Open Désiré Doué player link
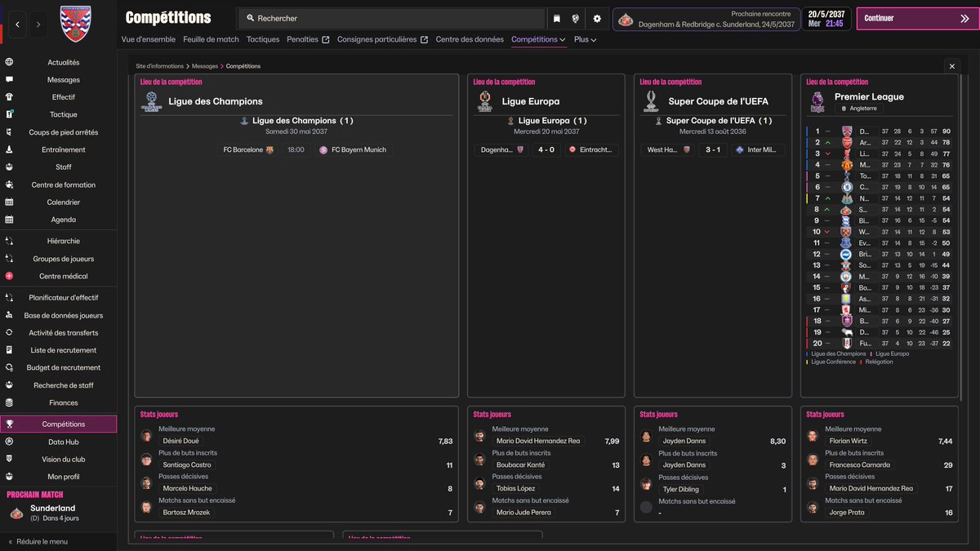Image resolution: width=980 pixels, height=551 pixels. [x=180, y=441]
